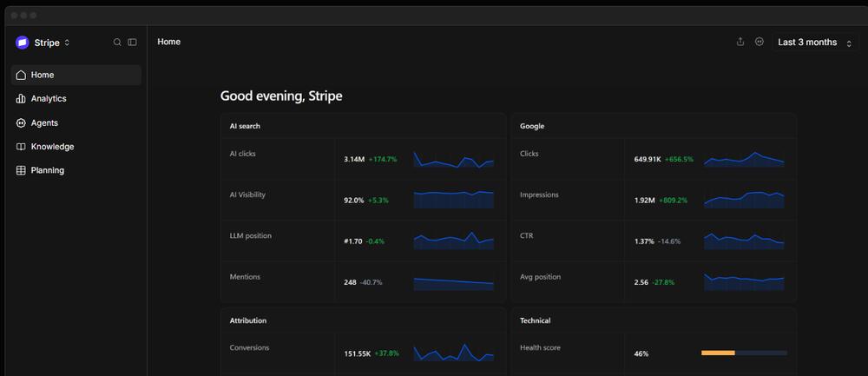Image resolution: width=868 pixels, height=376 pixels.
Task: Open the LLM position sparkline chart
Action: click(x=453, y=241)
